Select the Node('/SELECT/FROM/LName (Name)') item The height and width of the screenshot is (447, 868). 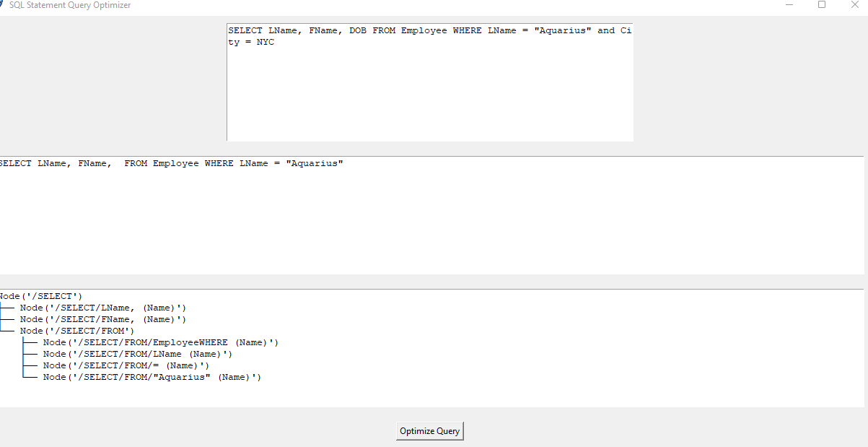(x=137, y=353)
